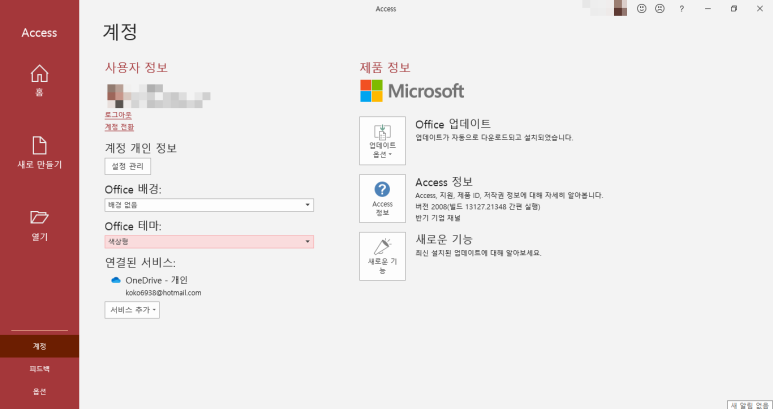Open 피드백 in the sidebar
This screenshot has width=773, height=409.
[39, 369]
